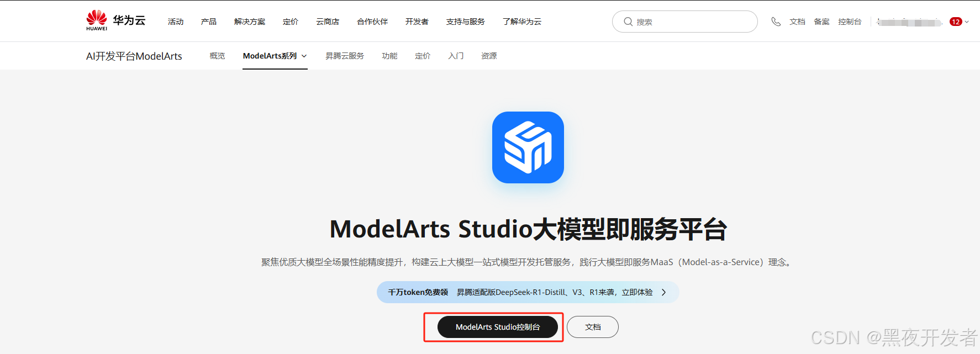Switch to the 入门 tab
Screen dimensions: 980x354
[456, 56]
